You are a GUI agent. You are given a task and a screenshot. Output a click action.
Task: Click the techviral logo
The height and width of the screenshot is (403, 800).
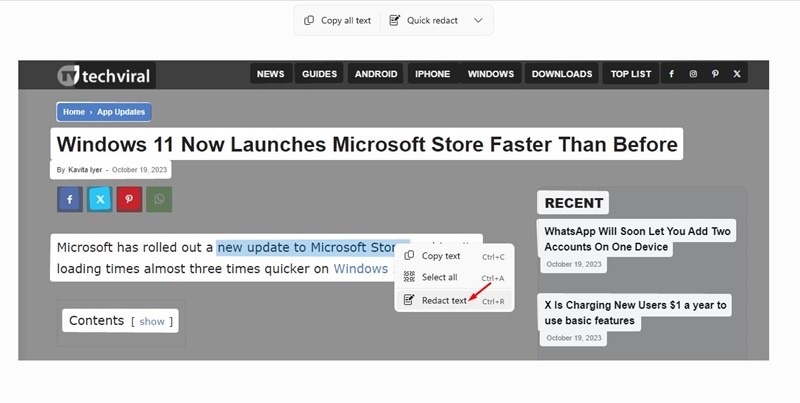pyautogui.click(x=105, y=75)
